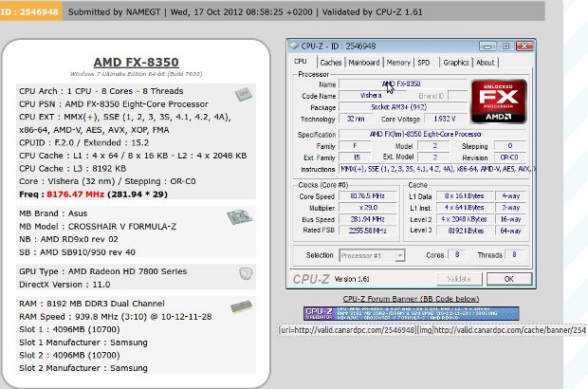Minimize the CPU-Z window
588x389 pixels.
487,46
